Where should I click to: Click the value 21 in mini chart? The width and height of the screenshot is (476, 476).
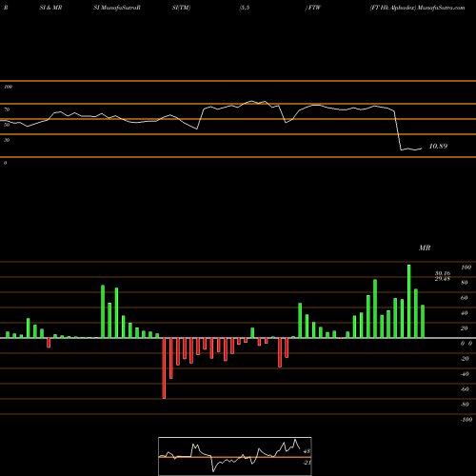[307, 463]
